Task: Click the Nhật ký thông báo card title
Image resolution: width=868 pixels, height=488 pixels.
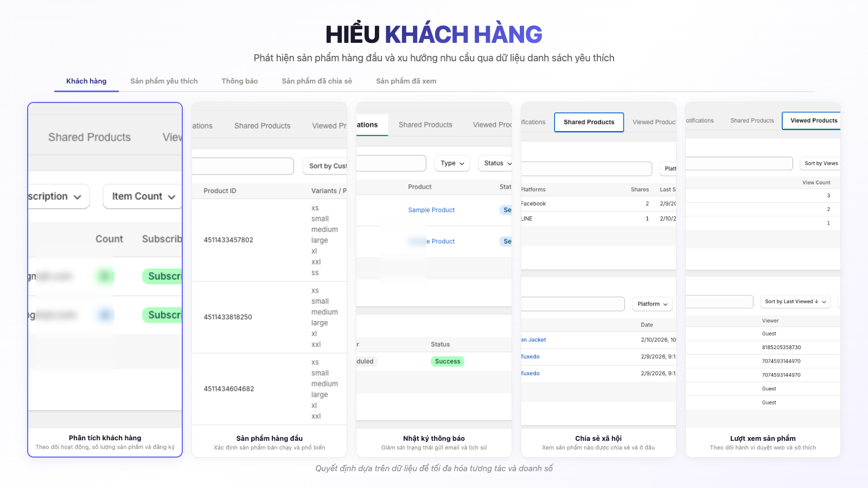Action: point(433,439)
